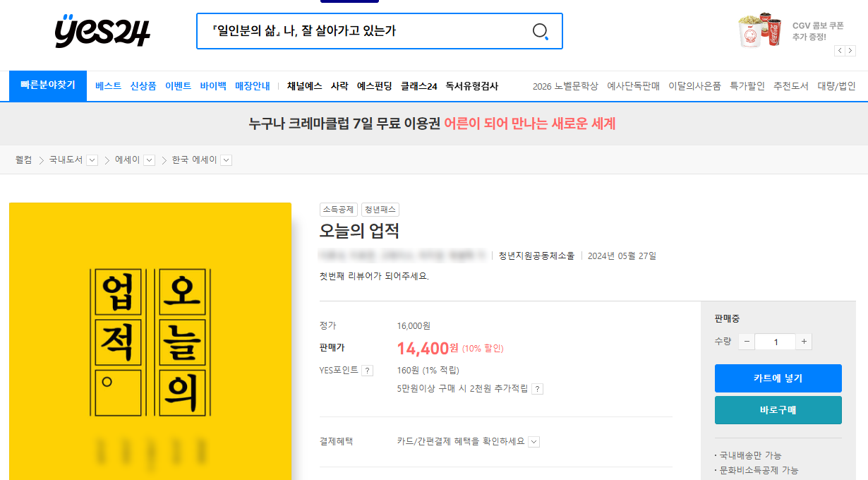Open the 신상품 menu

click(143, 86)
